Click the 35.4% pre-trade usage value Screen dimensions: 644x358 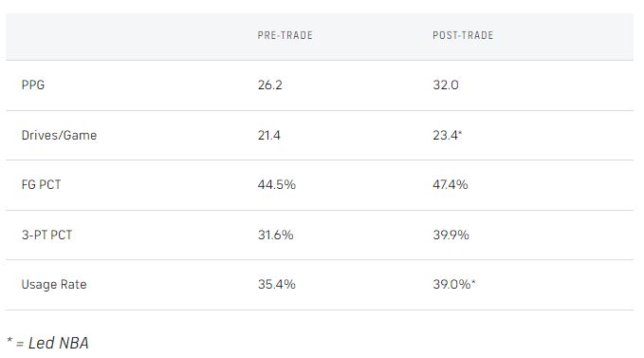click(x=277, y=284)
